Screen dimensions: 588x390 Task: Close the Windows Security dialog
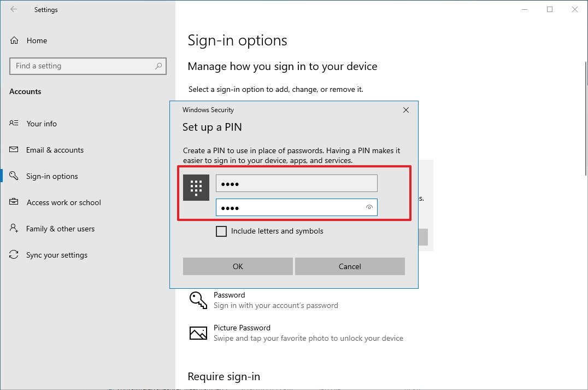pyautogui.click(x=406, y=110)
